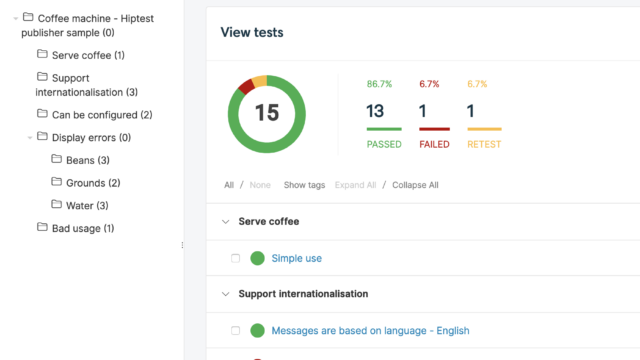The width and height of the screenshot is (640, 360).
Task: Click the View tests title
Action: pyautogui.click(x=252, y=32)
